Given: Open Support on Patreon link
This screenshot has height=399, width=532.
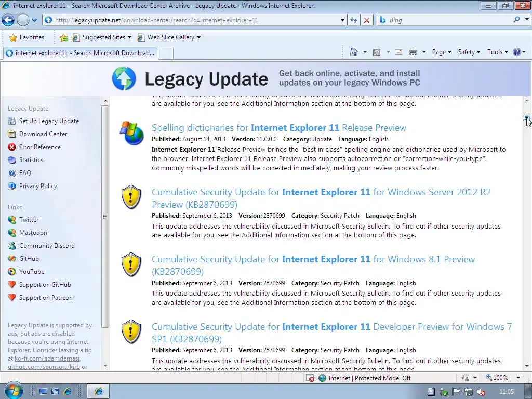Looking at the screenshot, I should [46, 298].
